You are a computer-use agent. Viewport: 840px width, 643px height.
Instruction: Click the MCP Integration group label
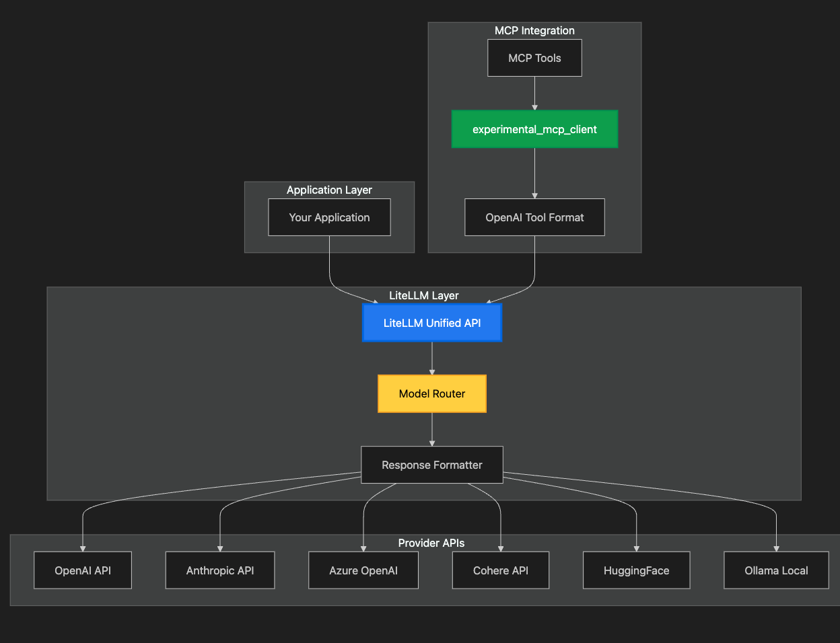coord(534,30)
